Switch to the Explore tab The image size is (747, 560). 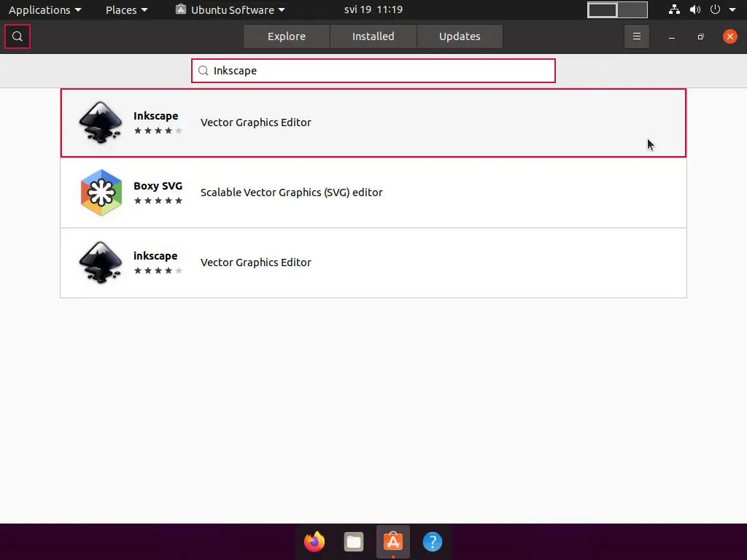click(286, 36)
